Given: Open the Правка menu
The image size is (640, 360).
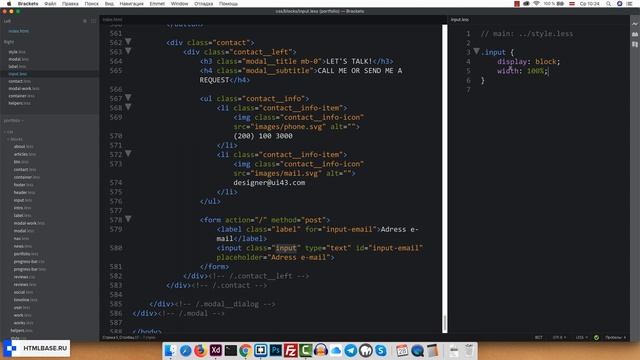Looking at the screenshot, I should coord(70,4).
